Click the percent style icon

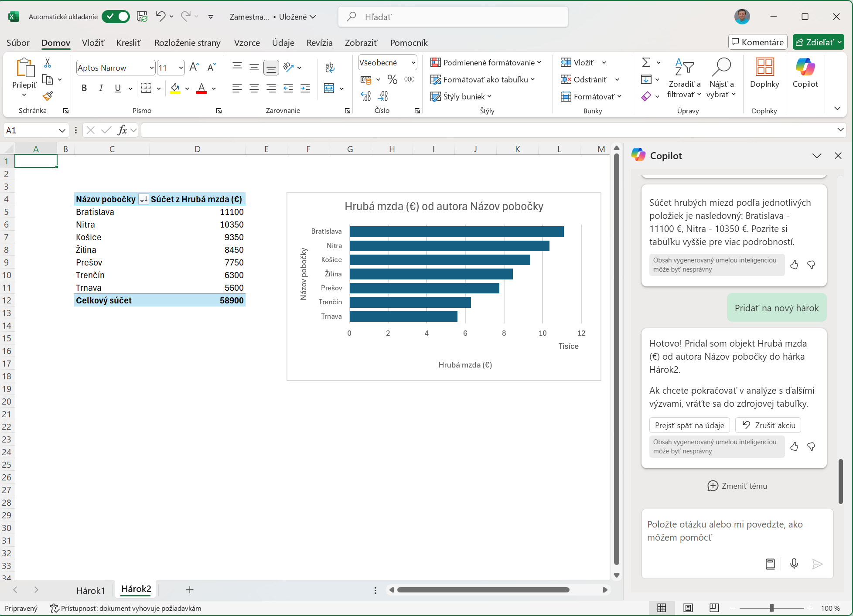[x=392, y=79]
